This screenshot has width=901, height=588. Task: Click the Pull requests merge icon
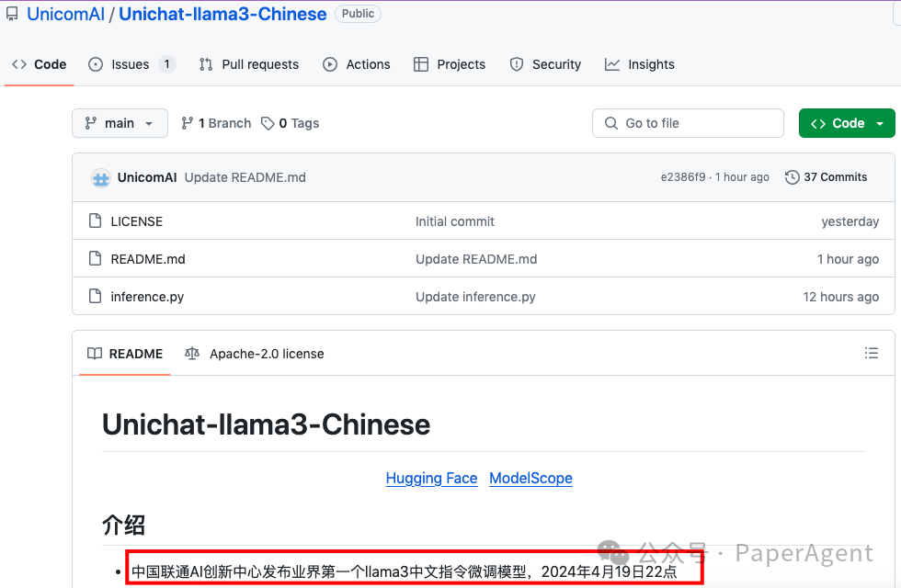pyautogui.click(x=206, y=64)
